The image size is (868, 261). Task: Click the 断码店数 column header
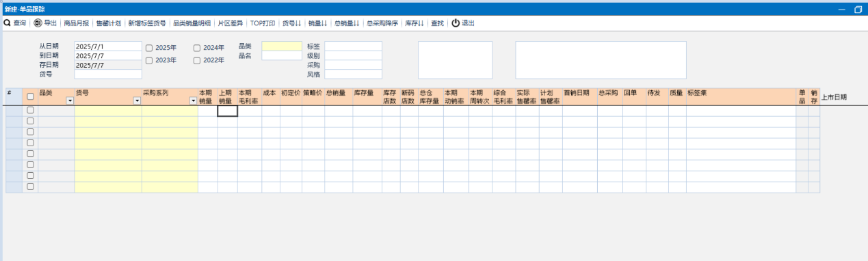(x=408, y=96)
